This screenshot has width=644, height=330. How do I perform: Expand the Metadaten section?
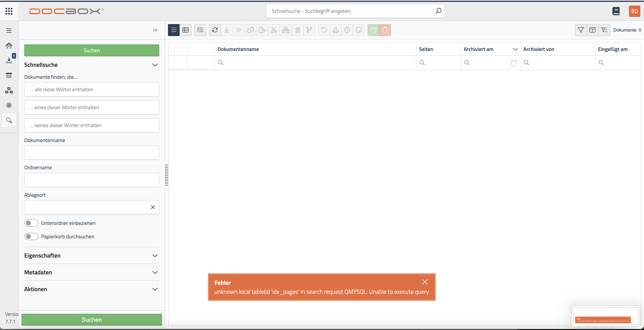(x=155, y=272)
